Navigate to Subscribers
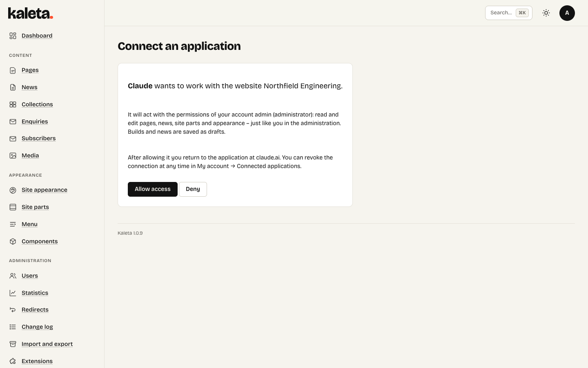This screenshot has height=368, width=588. 39,138
